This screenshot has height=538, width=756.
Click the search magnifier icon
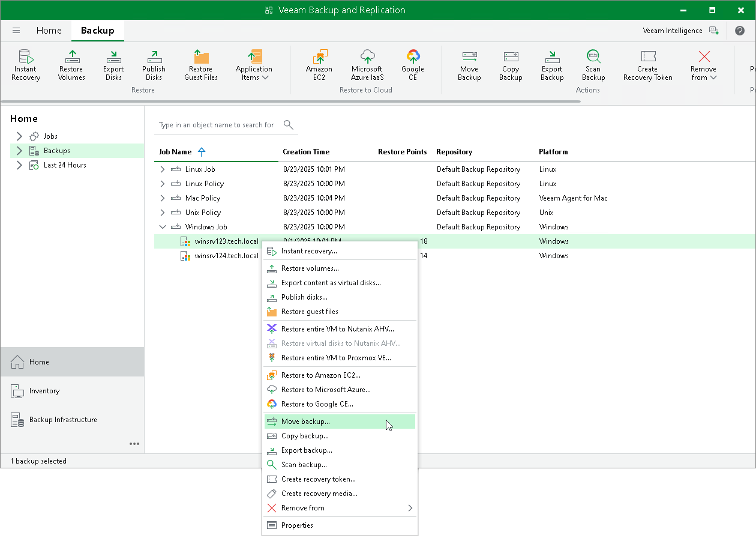coord(289,125)
